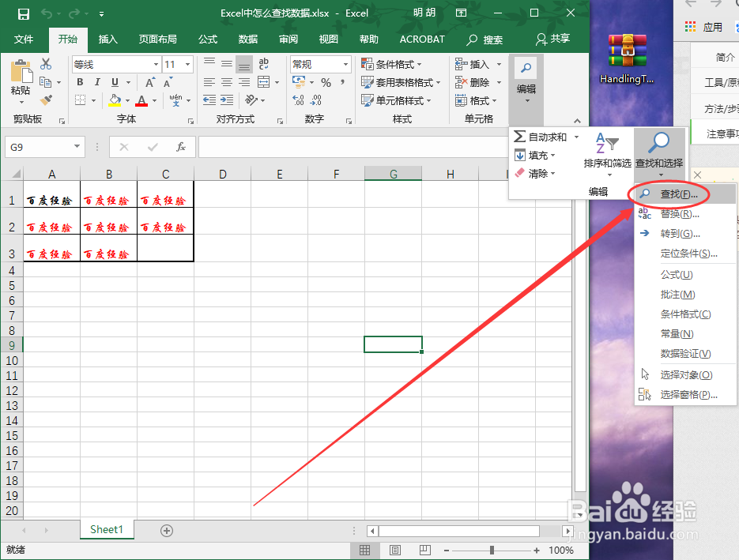Select Selection Pane (选择窗格) menu item
Image resolution: width=739 pixels, height=560 pixels.
(x=686, y=395)
